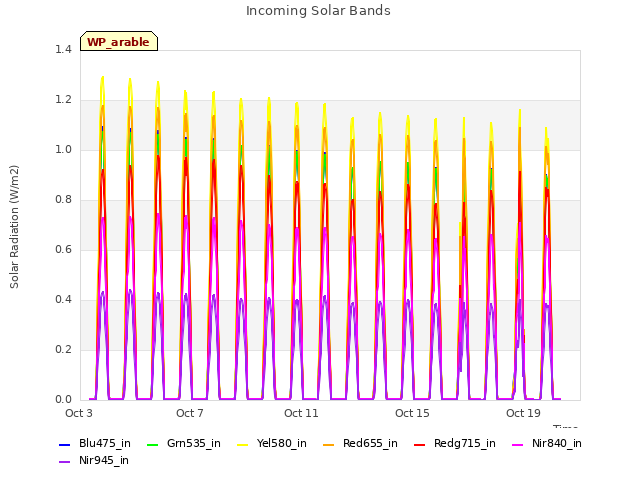The image size is (640, 480).
Task: Click the purple Nir945_in legend swatch
Action: click(65, 462)
